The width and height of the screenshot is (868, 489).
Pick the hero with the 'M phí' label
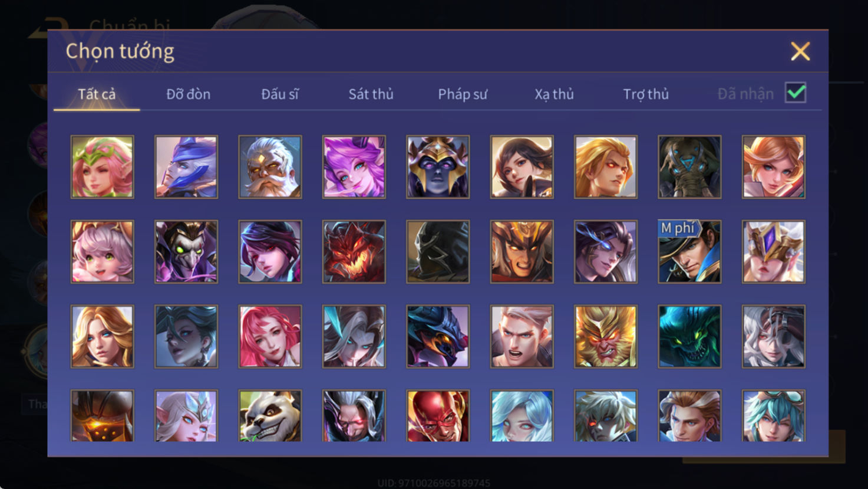689,252
